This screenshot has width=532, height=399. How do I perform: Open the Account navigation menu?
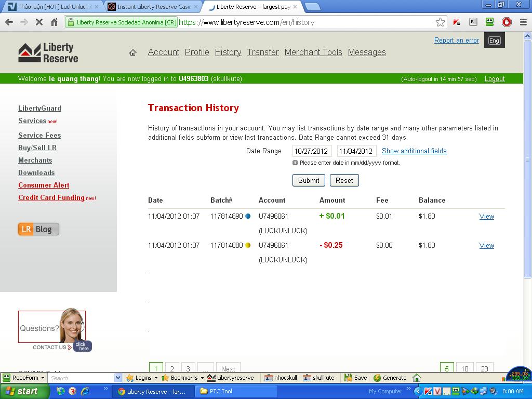click(164, 52)
